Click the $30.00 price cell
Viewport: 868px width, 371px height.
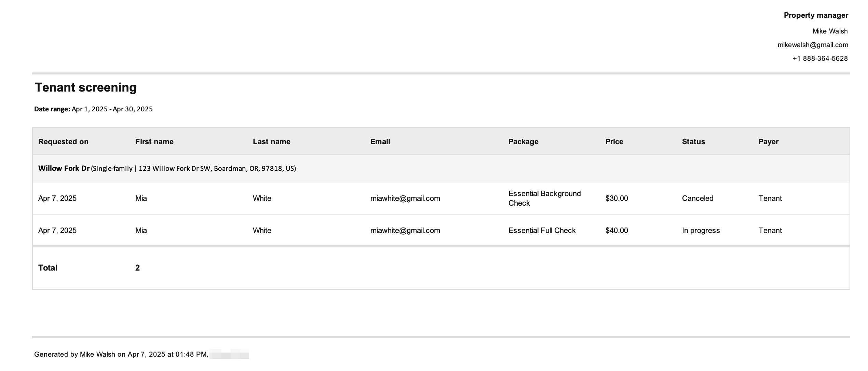[x=616, y=198]
